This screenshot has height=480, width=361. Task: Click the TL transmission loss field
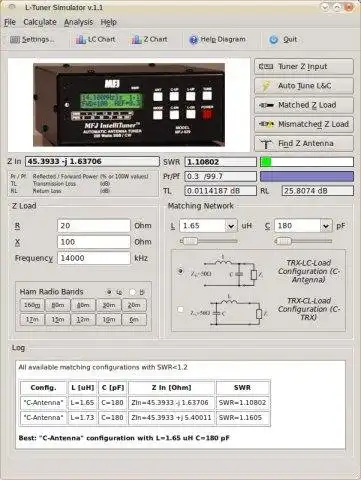(x=221, y=191)
